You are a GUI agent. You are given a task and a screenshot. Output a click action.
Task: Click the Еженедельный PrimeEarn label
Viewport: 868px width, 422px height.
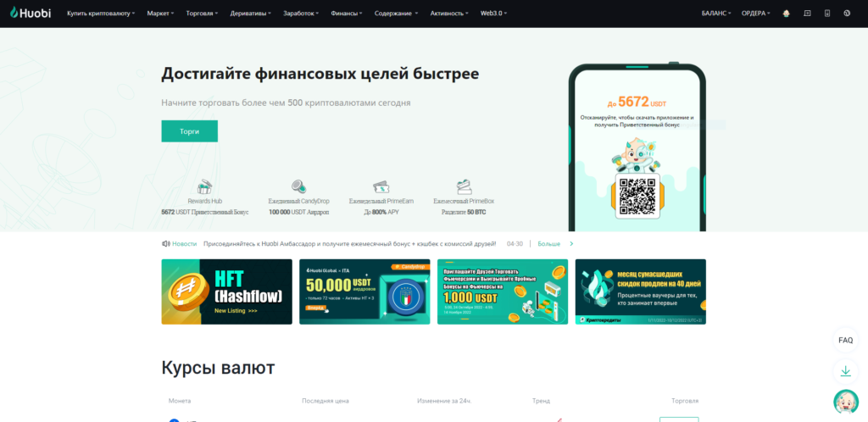(381, 202)
